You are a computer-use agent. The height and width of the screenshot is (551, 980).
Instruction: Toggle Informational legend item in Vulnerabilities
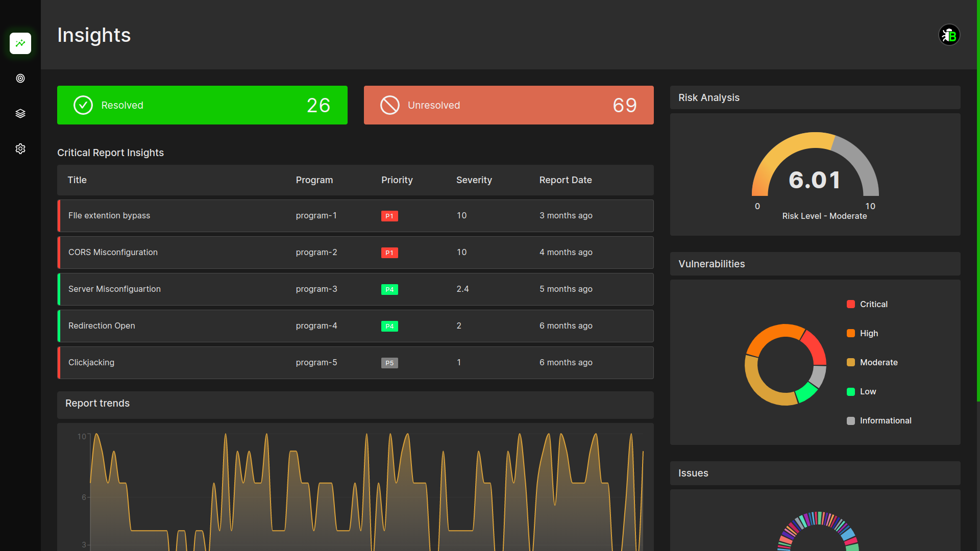885,420
